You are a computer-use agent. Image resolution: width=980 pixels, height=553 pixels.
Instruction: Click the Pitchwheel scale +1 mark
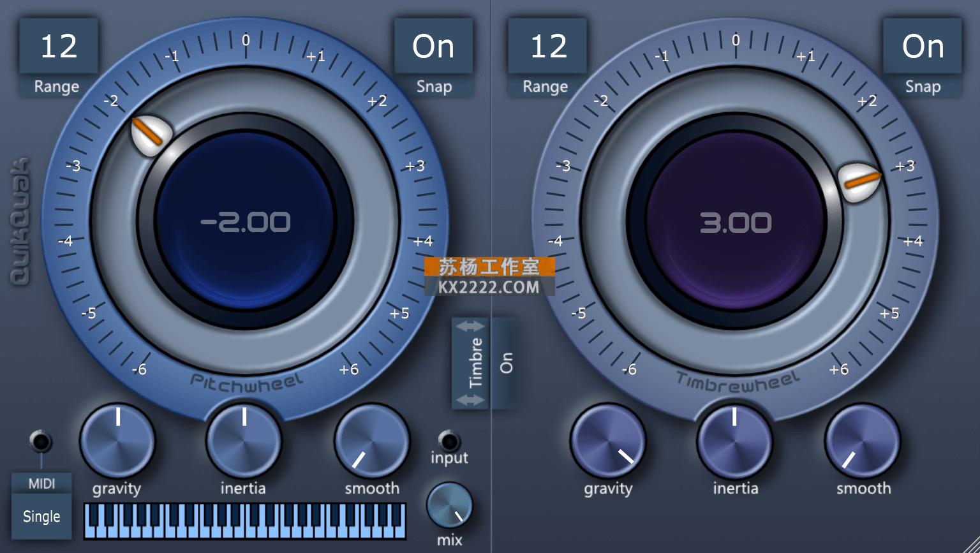coord(316,56)
